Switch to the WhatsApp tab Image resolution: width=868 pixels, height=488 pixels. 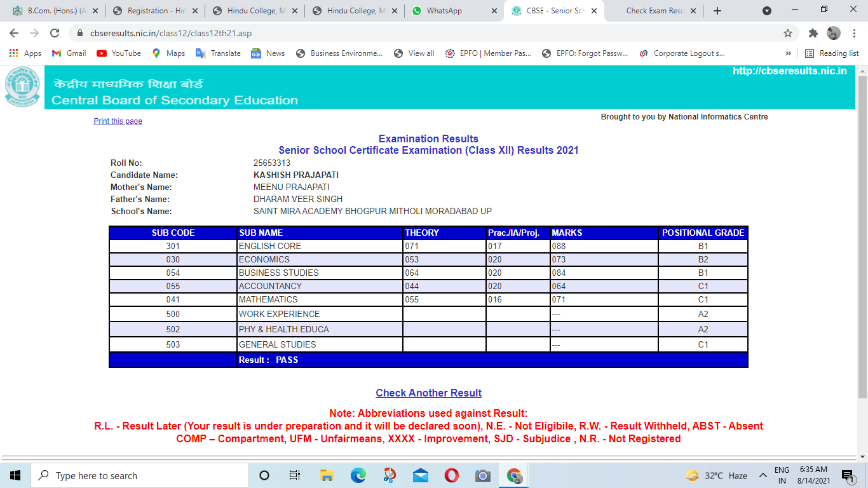click(453, 11)
